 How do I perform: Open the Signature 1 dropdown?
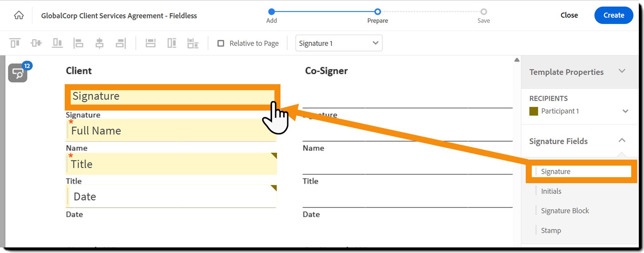338,43
